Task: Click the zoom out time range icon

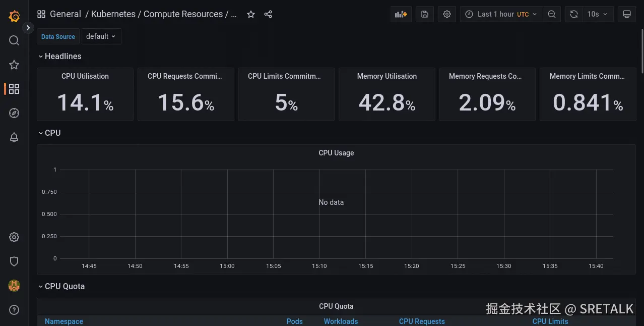Action: tap(552, 14)
